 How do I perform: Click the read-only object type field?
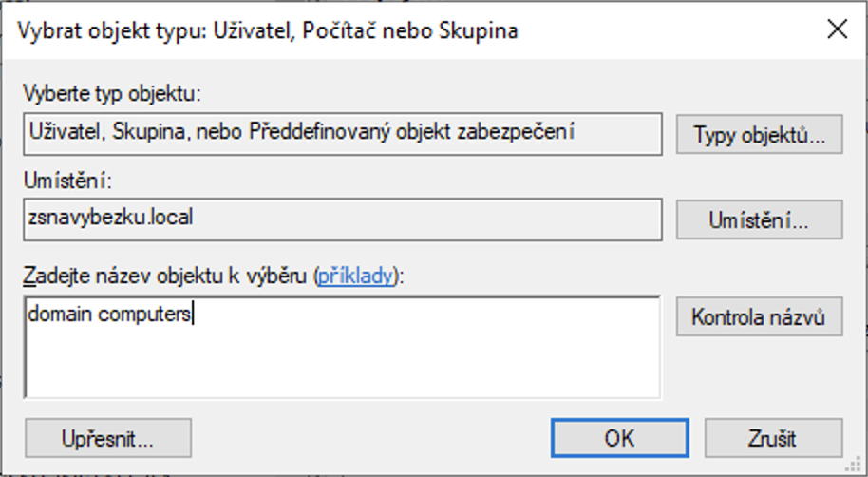pyautogui.click(x=342, y=134)
